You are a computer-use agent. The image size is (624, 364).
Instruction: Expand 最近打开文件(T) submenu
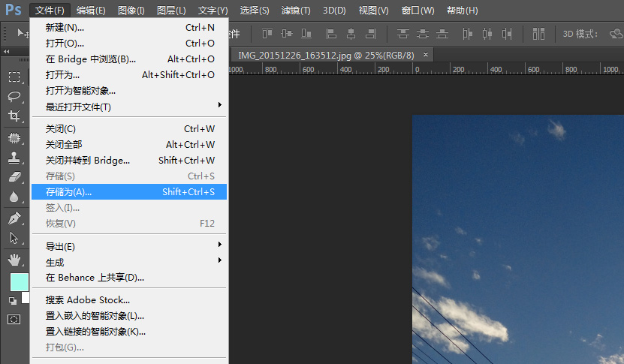point(129,107)
